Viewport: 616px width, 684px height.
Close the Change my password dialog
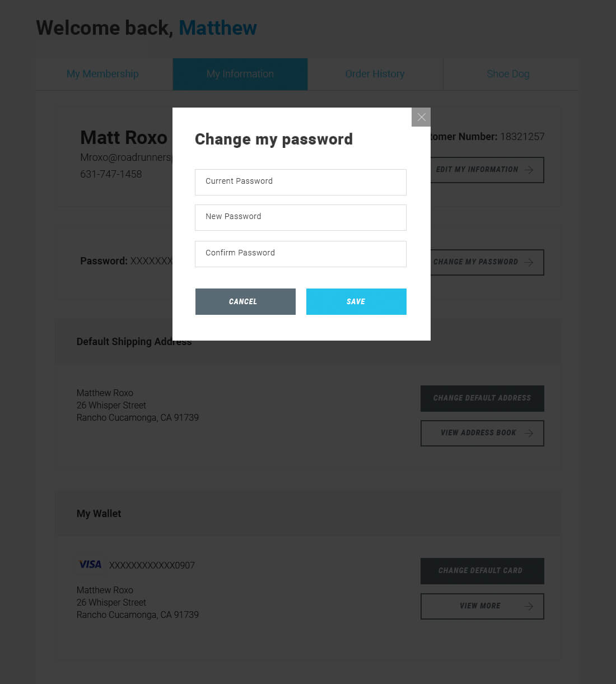(421, 117)
